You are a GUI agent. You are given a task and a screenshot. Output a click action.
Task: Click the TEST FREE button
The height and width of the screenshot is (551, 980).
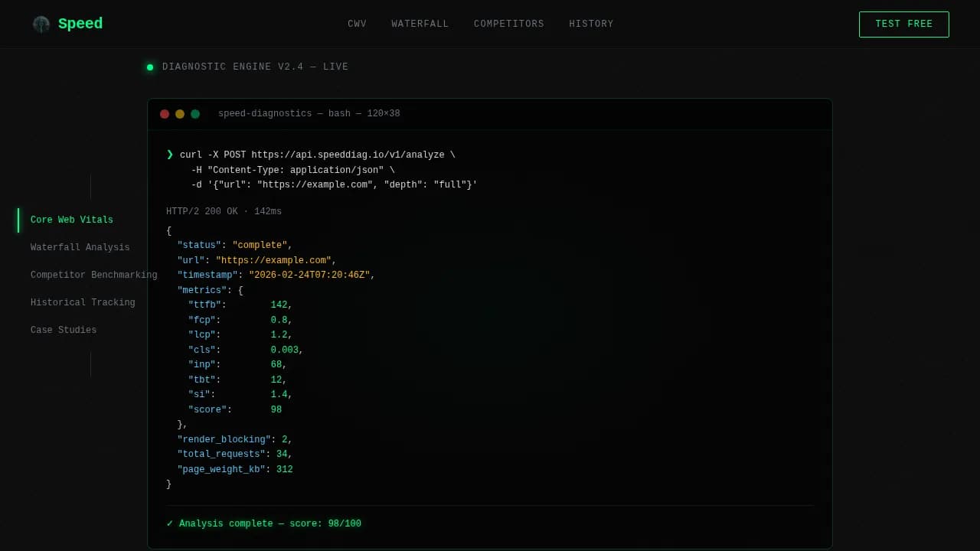pos(903,24)
